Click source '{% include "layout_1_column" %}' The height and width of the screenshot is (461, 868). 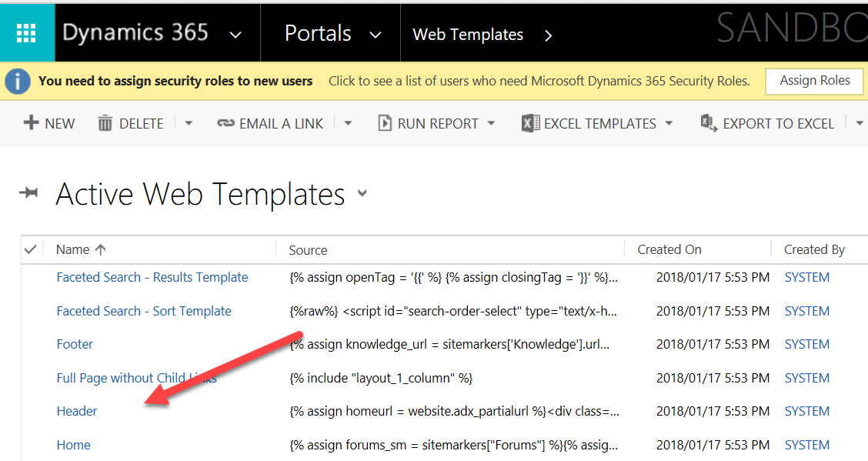coord(381,378)
